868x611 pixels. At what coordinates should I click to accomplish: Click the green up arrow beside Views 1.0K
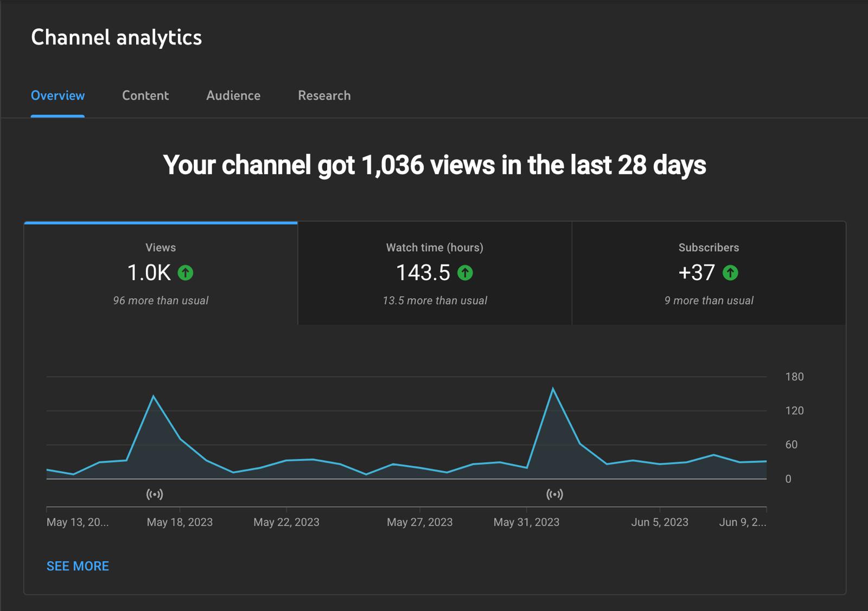[x=186, y=273]
